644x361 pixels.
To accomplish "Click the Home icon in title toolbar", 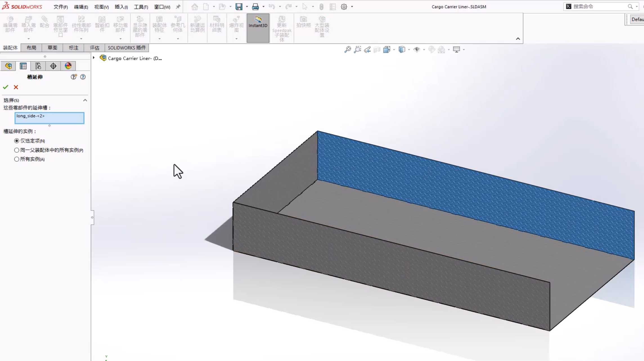I will [x=194, y=7].
